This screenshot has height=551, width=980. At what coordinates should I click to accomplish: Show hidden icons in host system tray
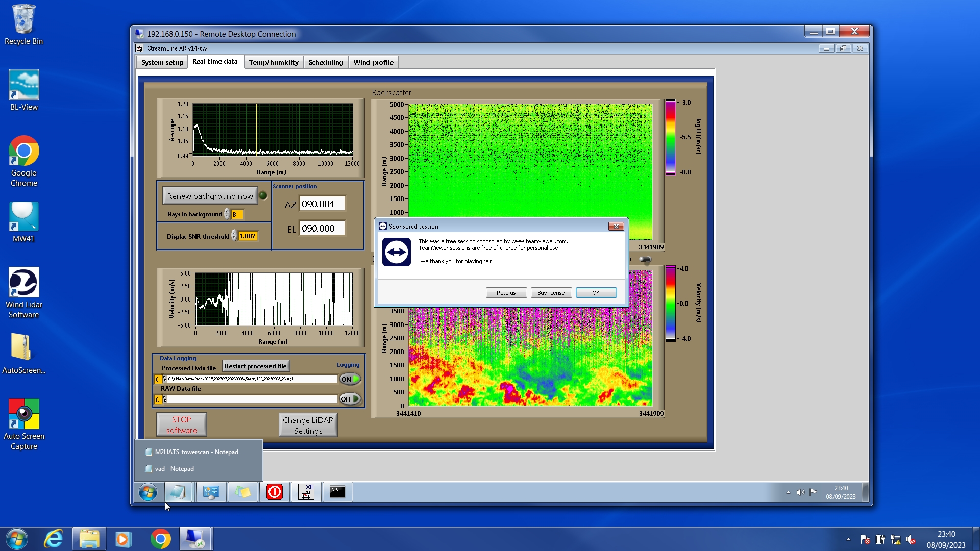[848, 539]
